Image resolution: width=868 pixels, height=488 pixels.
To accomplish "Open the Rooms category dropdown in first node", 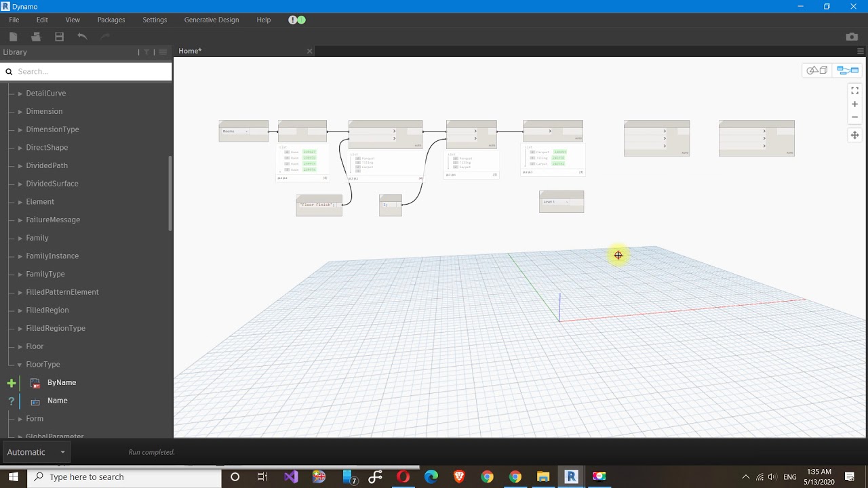I will (235, 131).
